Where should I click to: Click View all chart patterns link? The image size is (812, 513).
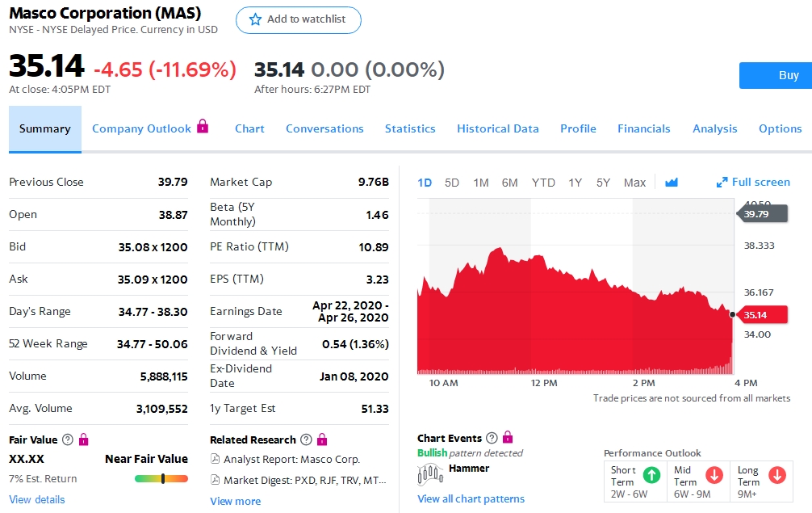471,498
